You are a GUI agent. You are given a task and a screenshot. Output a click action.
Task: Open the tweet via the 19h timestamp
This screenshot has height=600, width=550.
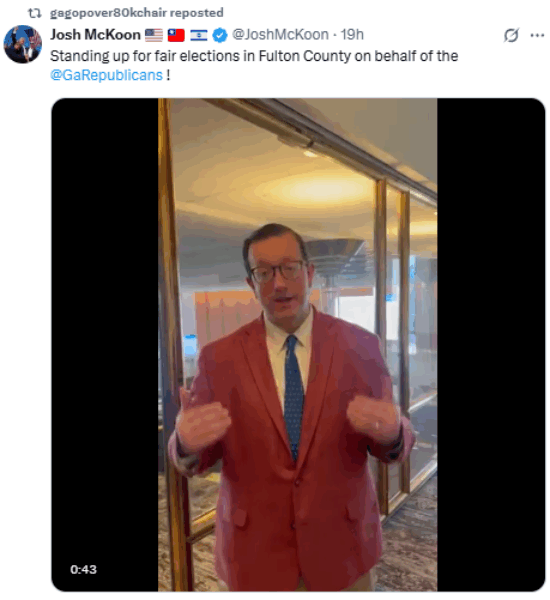352,35
